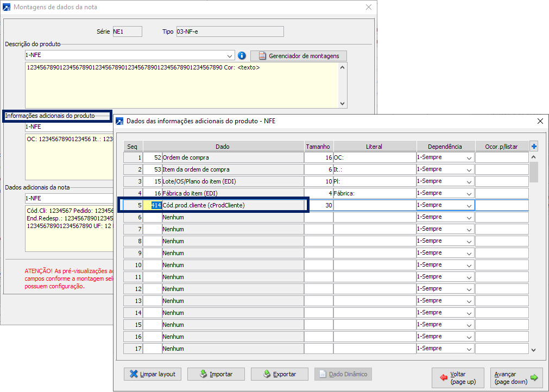
Task: Advance with Avançar (page down)
Action: tap(515, 378)
